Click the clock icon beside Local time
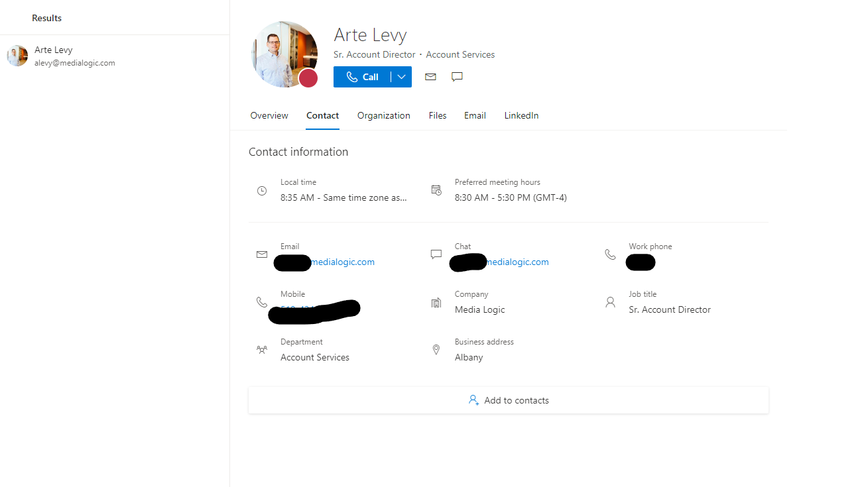Viewport: 868px width, 487px height. [x=263, y=190]
